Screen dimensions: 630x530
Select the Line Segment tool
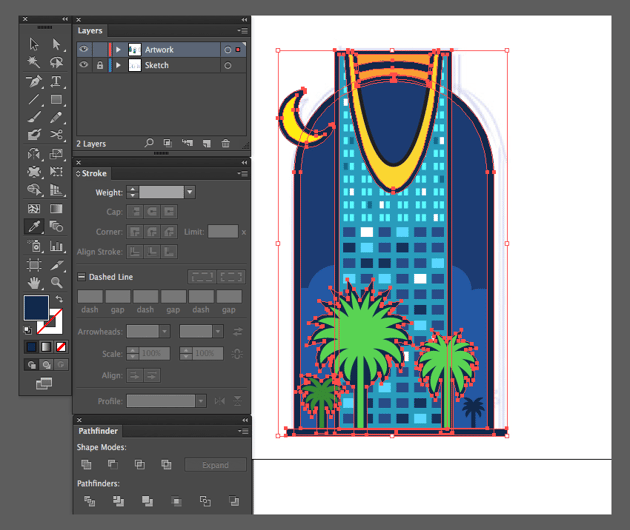(x=34, y=99)
